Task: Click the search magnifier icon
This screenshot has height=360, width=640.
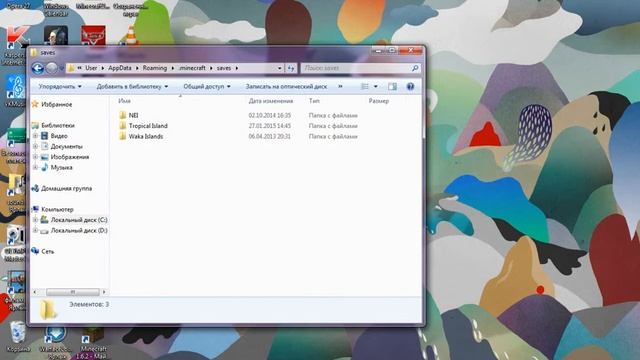Action: tap(415, 68)
